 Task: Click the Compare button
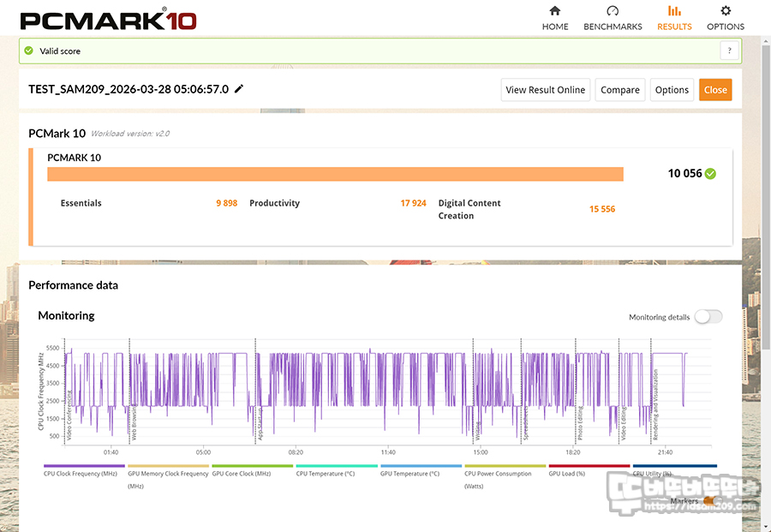(x=620, y=90)
